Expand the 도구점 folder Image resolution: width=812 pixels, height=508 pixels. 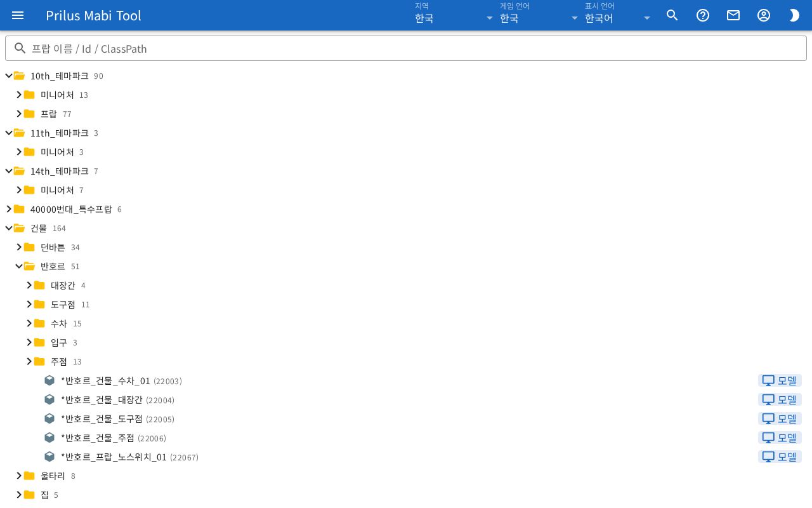click(29, 304)
